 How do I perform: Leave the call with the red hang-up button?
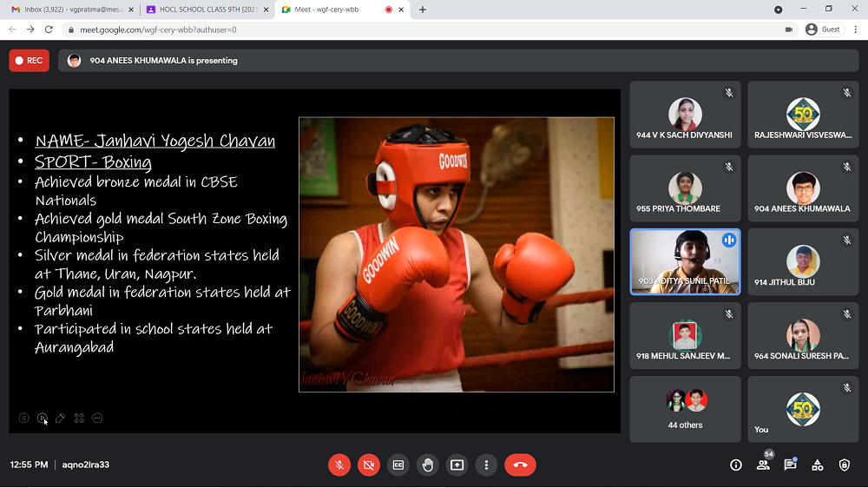coord(520,465)
